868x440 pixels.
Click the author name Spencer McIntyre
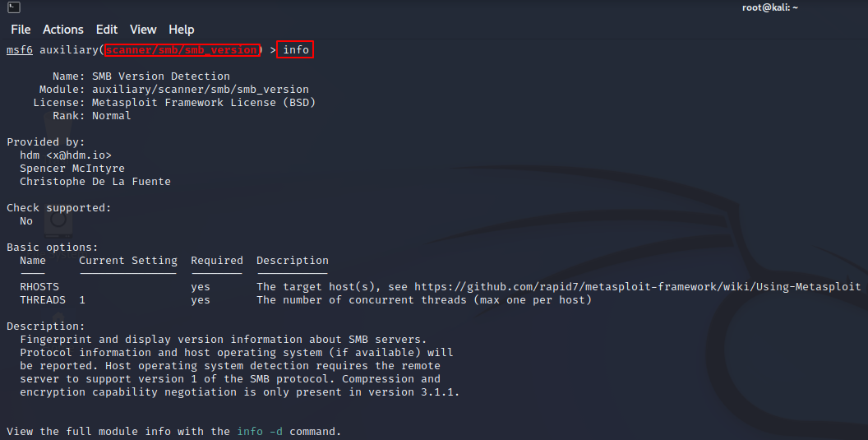[72, 169]
